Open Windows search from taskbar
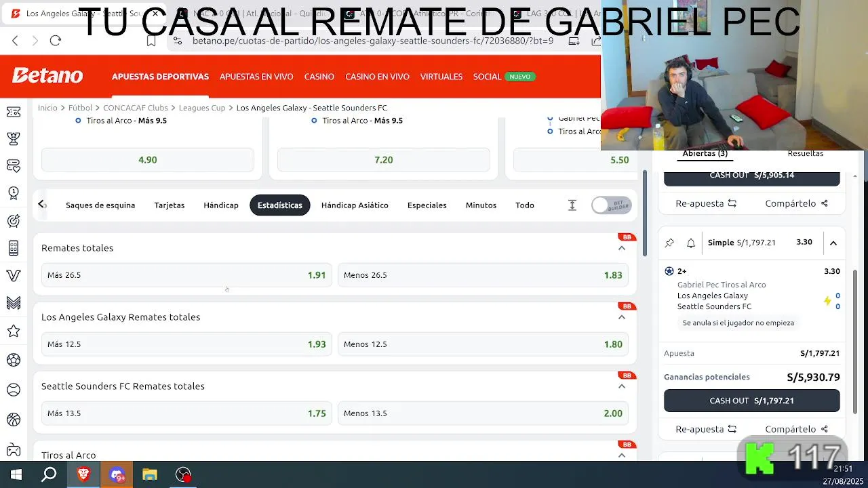 49,474
